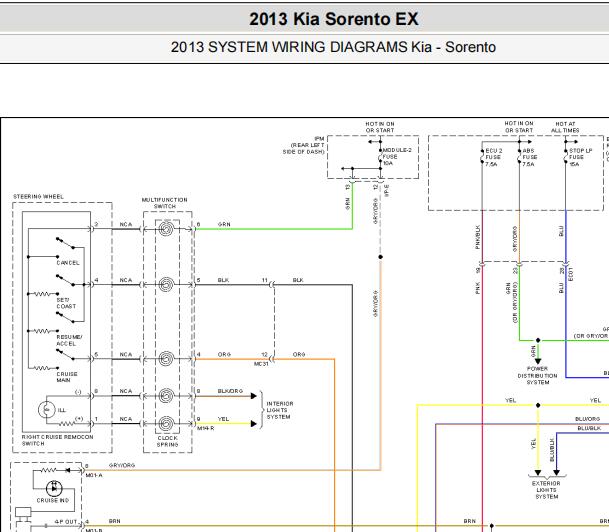Click the MC31 connector label

point(261,364)
